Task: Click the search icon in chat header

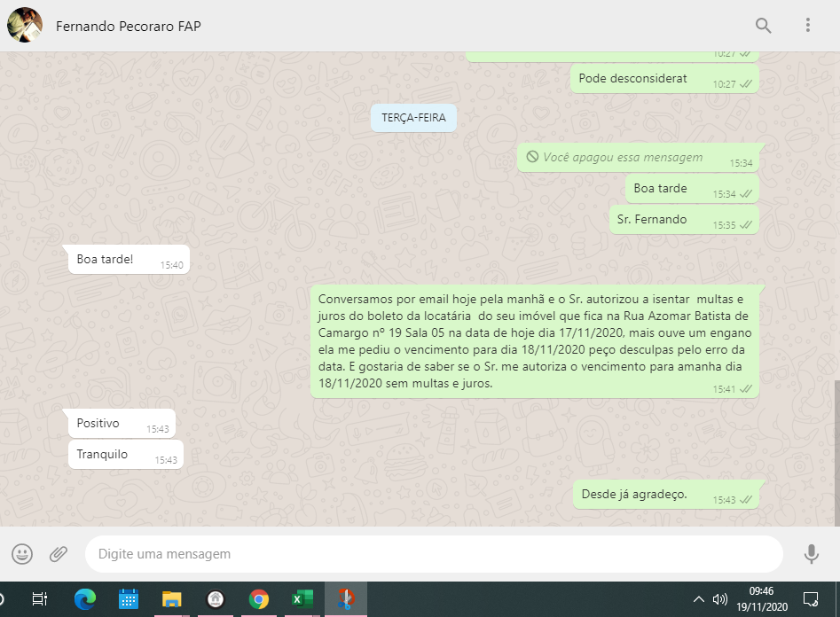Action: pos(763,25)
